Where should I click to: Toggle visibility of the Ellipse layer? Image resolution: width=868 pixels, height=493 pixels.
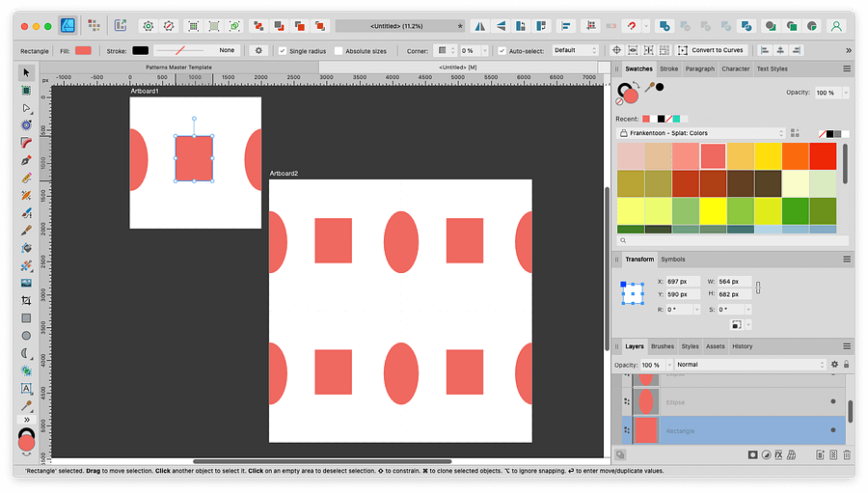(833, 401)
